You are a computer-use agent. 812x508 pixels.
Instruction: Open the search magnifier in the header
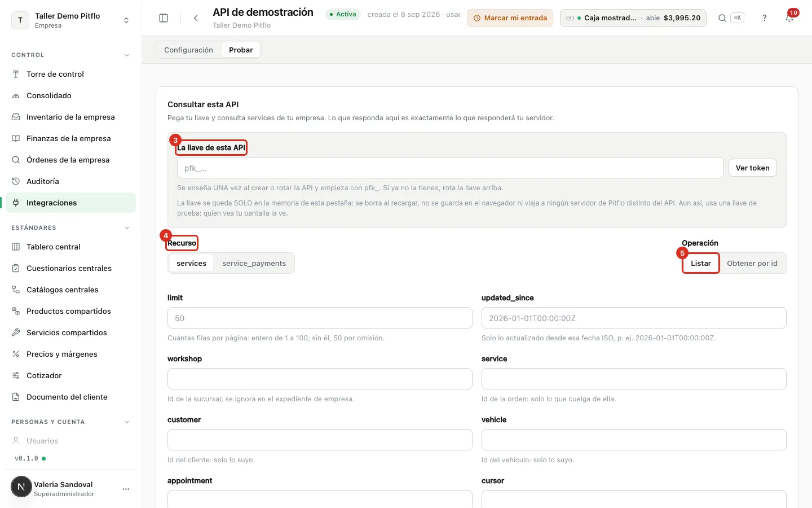722,18
